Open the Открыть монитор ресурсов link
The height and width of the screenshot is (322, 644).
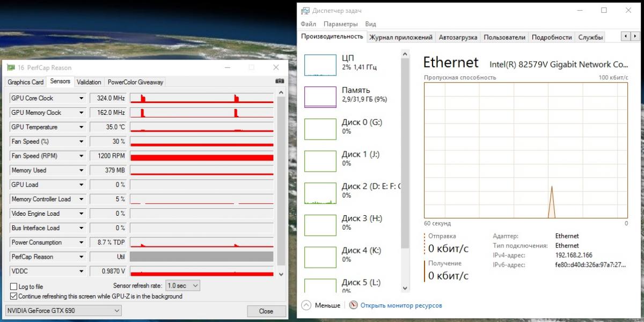click(401, 305)
